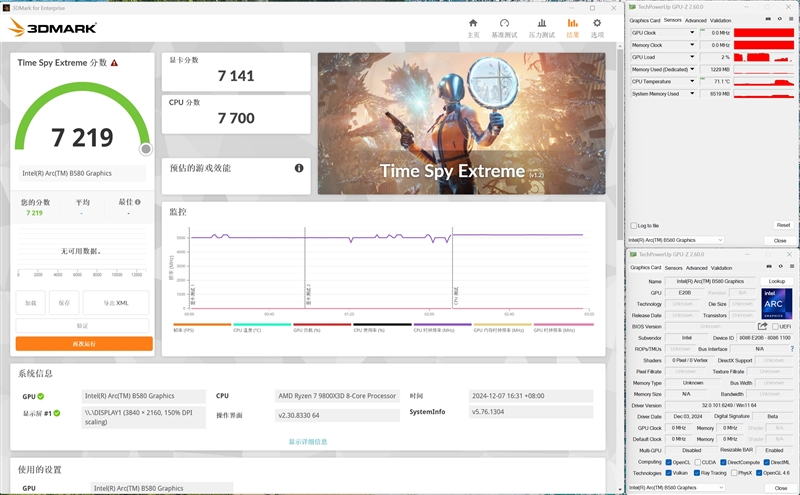Open 显示详细信息 link

tap(308, 442)
